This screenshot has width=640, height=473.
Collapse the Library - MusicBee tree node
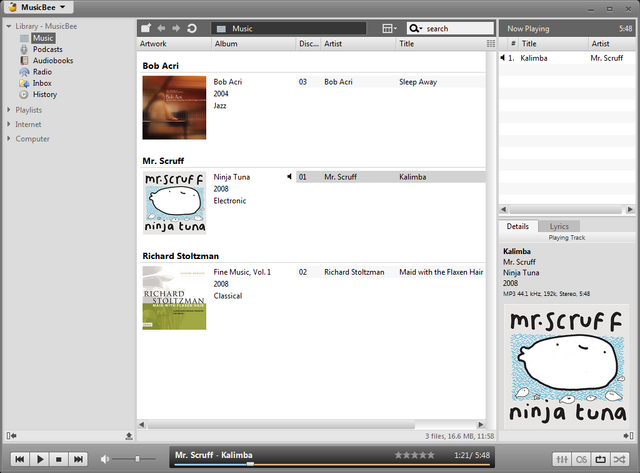click(9, 26)
